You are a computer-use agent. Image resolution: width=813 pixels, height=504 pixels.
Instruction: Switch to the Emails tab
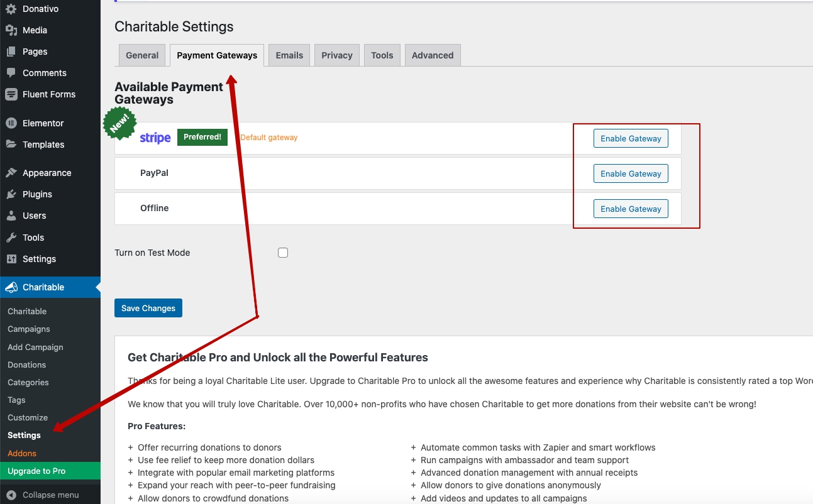tap(289, 55)
